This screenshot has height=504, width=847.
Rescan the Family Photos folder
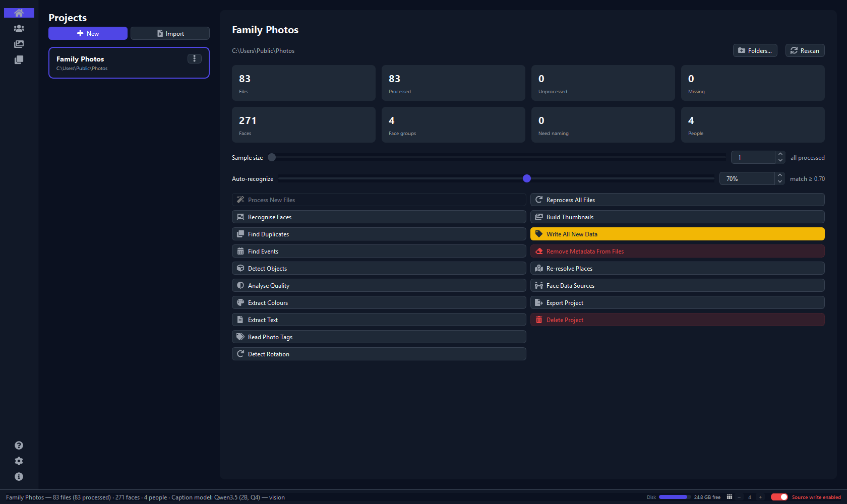[805, 50]
